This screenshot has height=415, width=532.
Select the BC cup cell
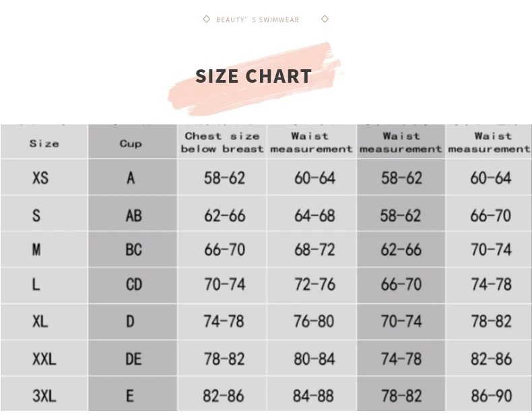pos(133,250)
